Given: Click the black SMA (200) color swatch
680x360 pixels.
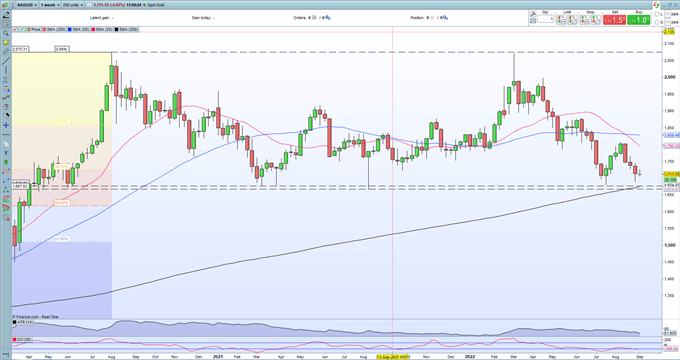Looking at the screenshot, I should tap(117, 29).
